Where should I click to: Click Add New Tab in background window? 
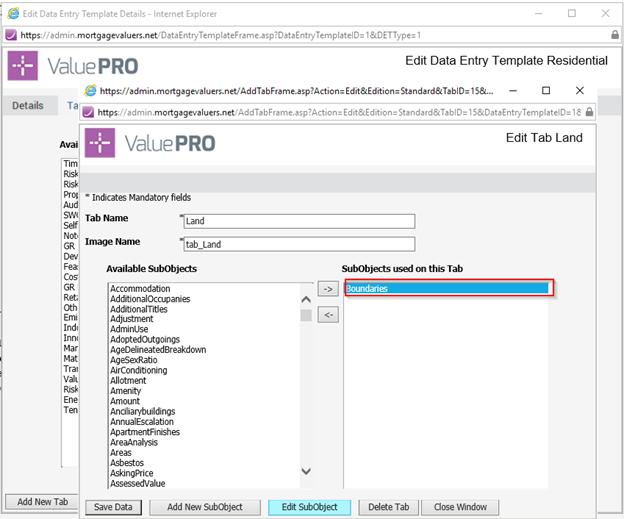click(x=43, y=502)
